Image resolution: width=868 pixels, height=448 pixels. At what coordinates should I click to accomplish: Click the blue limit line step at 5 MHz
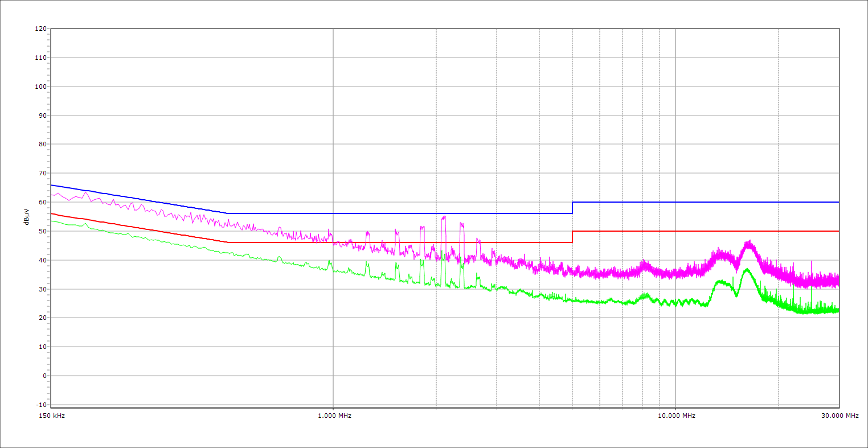(572, 208)
